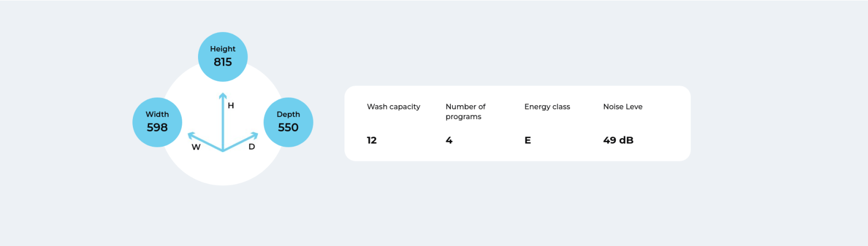Click the energy class value E
The image size is (868, 246).
click(527, 140)
